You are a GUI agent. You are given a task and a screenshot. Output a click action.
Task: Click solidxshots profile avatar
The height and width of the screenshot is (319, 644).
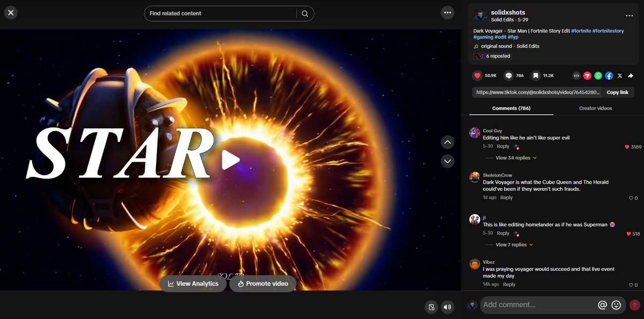(480, 16)
